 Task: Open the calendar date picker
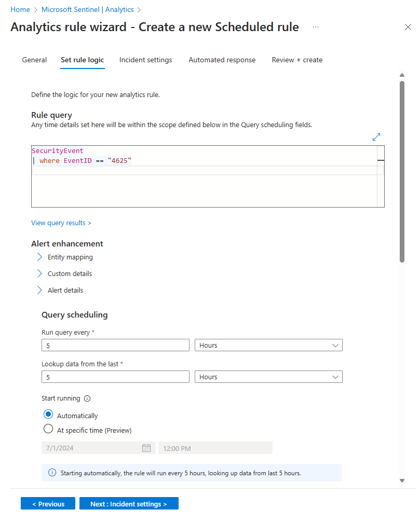point(147,447)
